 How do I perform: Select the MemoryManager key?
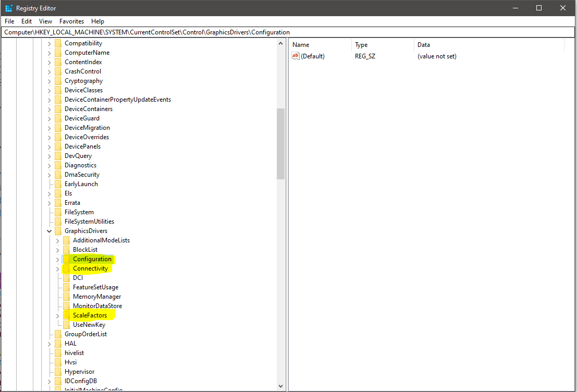point(97,297)
